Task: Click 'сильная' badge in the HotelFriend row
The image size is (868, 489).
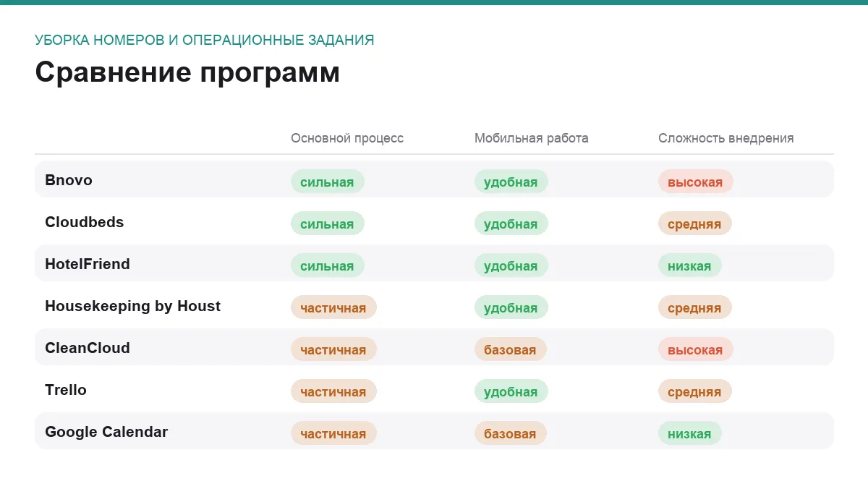Action: [x=328, y=265]
